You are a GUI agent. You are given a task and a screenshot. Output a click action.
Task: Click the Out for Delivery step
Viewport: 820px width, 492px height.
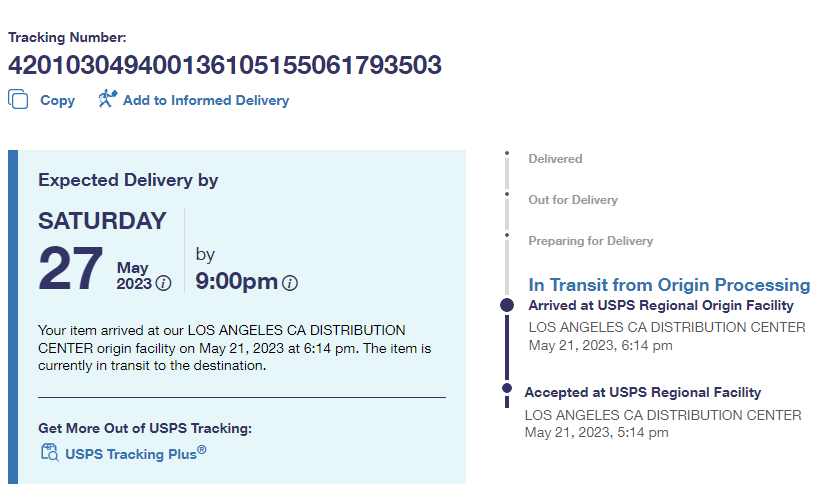tap(573, 200)
